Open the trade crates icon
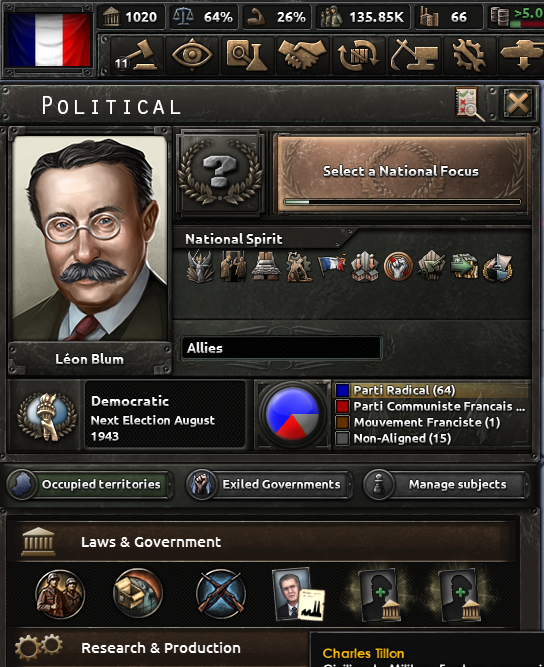This screenshot has height=667, width=544. pyautogui.click(x=358, y=56)
